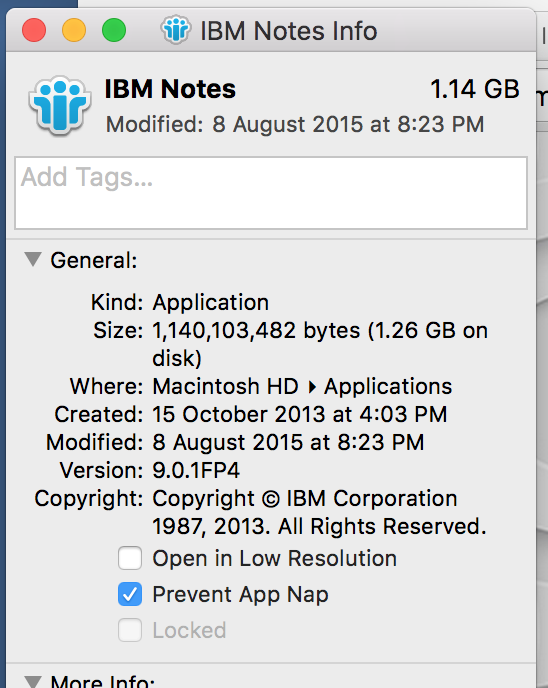The width and height of the screenshot is (548, 688).
Task: Click the small IBM Notes title bar icon
Action: (176, 30)
